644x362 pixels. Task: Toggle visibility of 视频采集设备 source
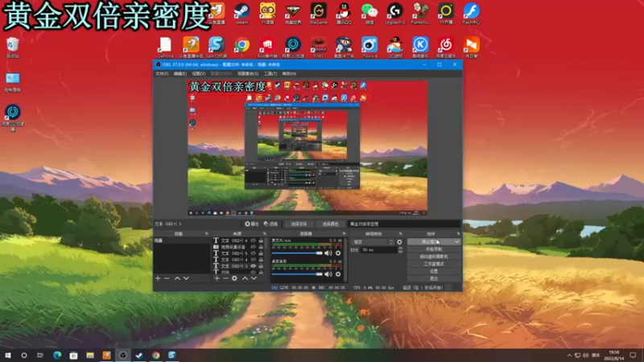pyautogui.click(x=254, y=247)
